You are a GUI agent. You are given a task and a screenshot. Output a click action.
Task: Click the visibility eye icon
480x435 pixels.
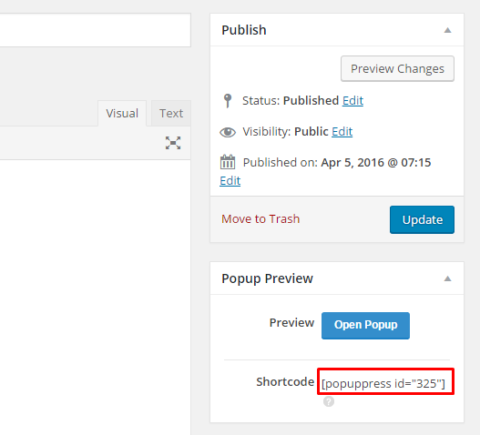[228, 132]
